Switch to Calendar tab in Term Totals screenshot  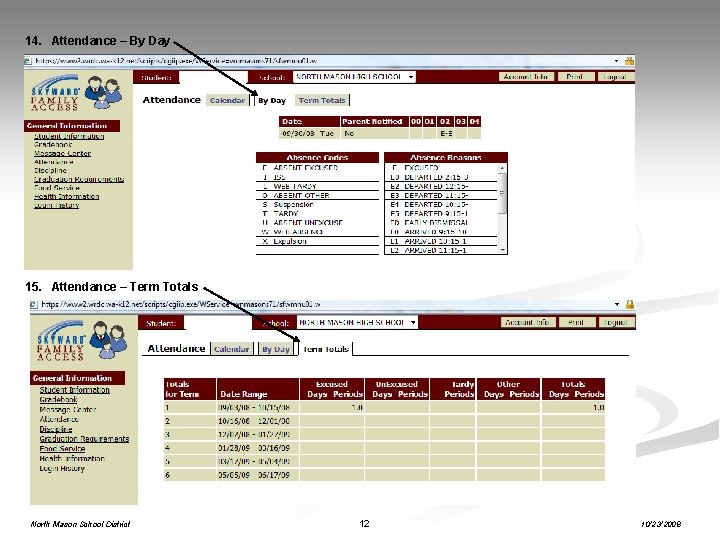coord(231,349)
